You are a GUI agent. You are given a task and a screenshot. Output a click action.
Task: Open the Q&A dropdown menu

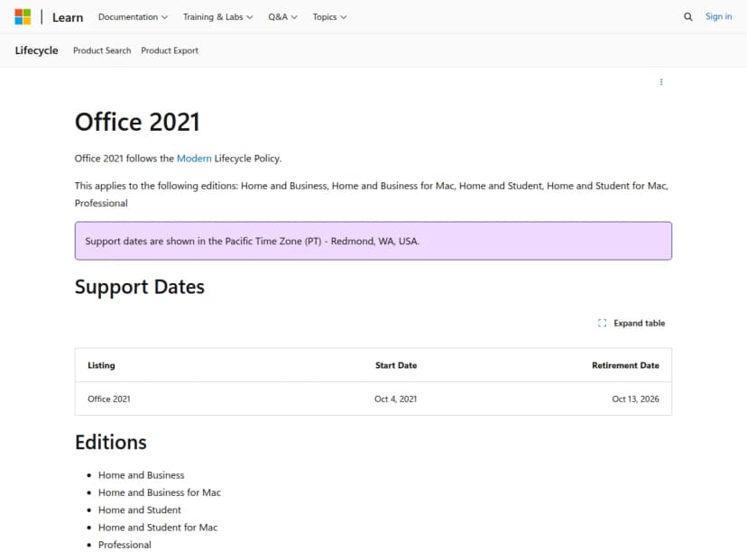coord(282,16)
